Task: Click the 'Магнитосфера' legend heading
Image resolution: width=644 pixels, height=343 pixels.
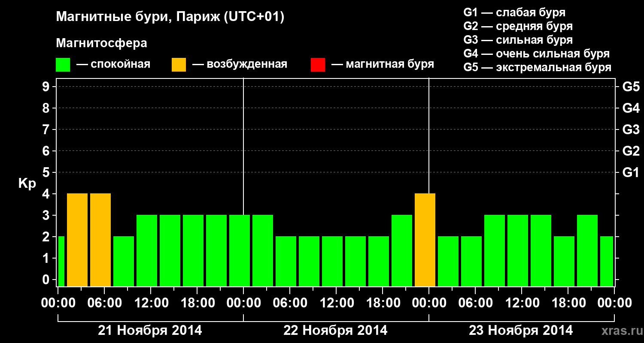Action: click(x=102, y=43)
